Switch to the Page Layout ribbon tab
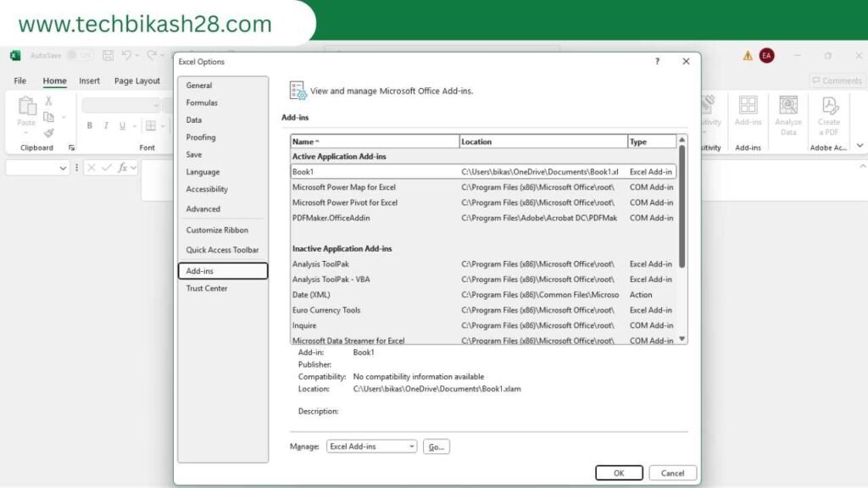The image size is (868, 488). pos(136,80)
